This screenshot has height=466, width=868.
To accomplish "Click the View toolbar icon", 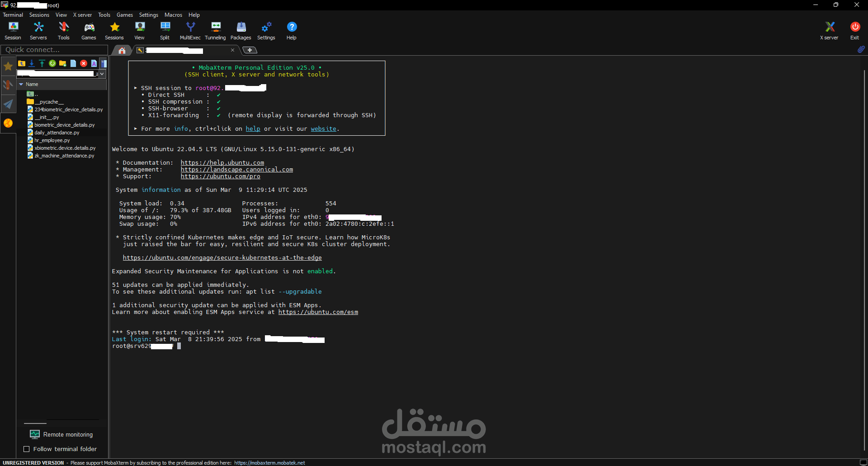I will pos(140,31).
